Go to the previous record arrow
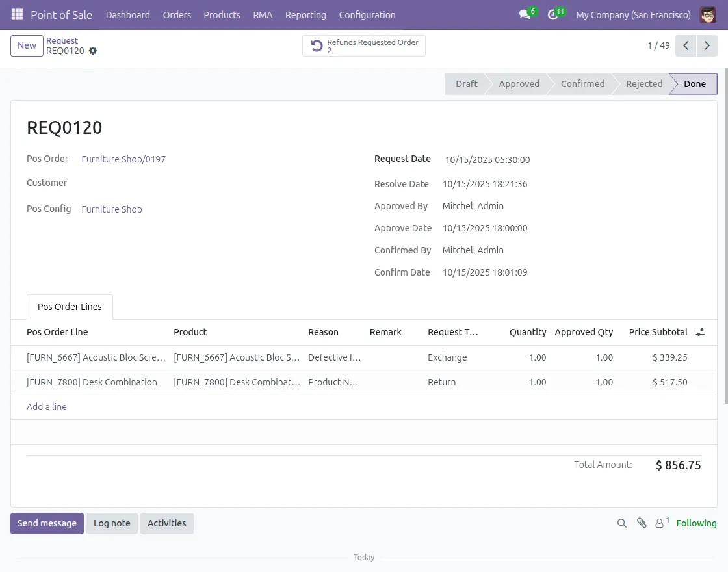 (x=686, y=45)
